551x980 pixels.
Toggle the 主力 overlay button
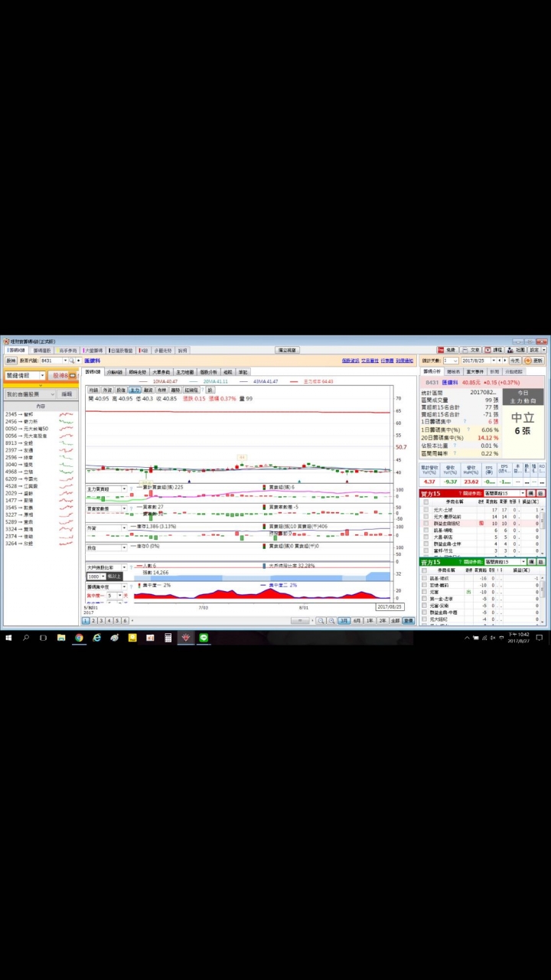pyautogui.click(x=134, y=390)
